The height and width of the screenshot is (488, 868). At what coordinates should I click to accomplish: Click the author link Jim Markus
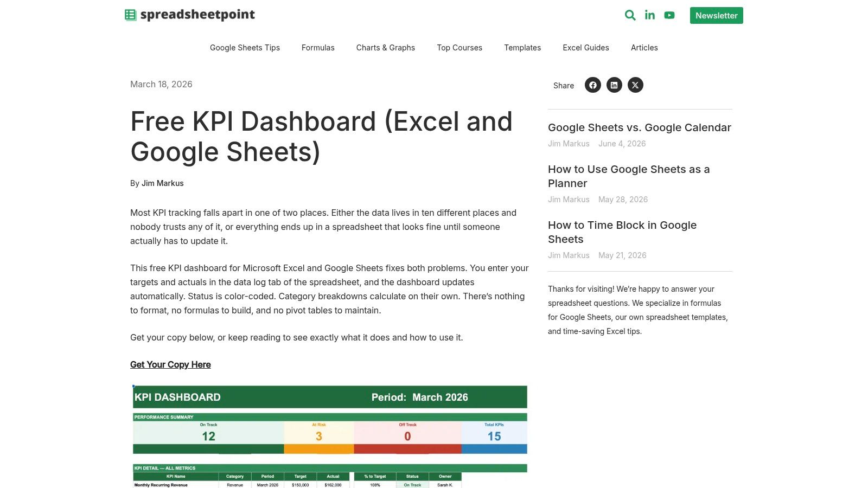(x=163, y=183)
